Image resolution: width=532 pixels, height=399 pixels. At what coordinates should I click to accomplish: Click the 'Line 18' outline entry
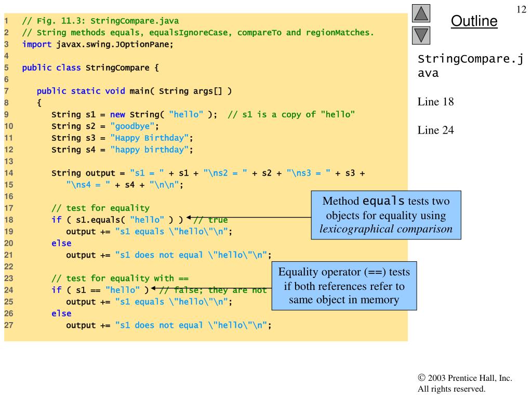point(435,101)
